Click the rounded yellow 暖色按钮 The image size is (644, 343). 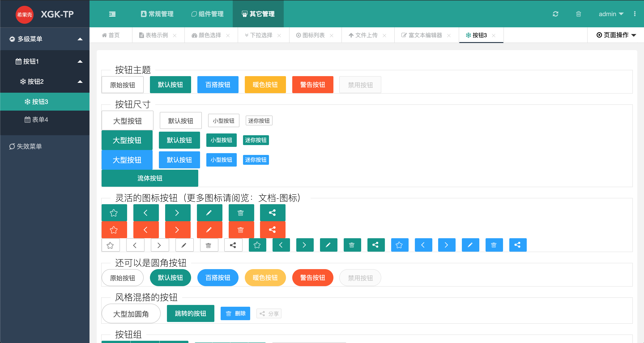pyautogui.click(x=265, y=278)
